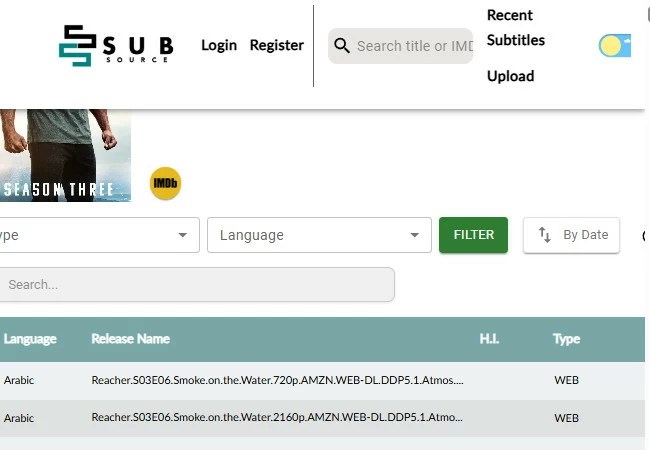Screen dimensions: 650x450
Task: Sort subtitles By Date
Action: coord(571,235)
